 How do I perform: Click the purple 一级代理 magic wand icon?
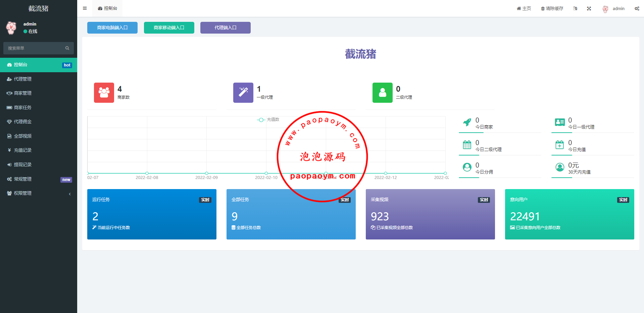(243, 93)
